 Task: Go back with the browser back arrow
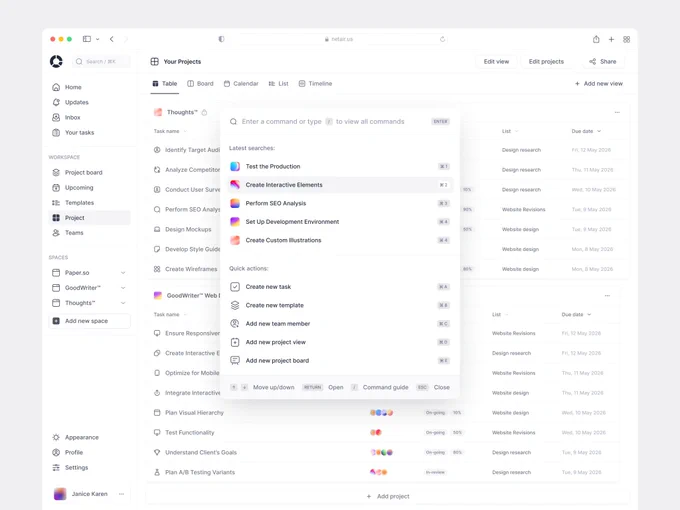point(111,39)
